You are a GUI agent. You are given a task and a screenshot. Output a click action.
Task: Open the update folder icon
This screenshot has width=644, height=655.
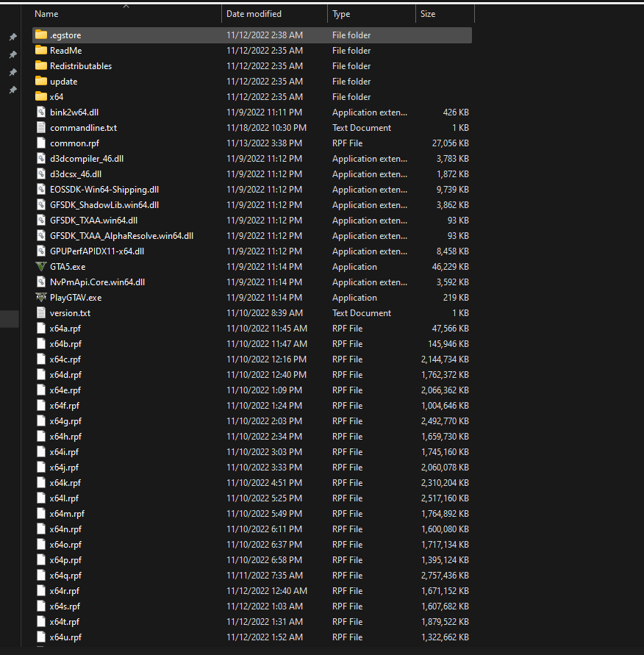[40, 81]
